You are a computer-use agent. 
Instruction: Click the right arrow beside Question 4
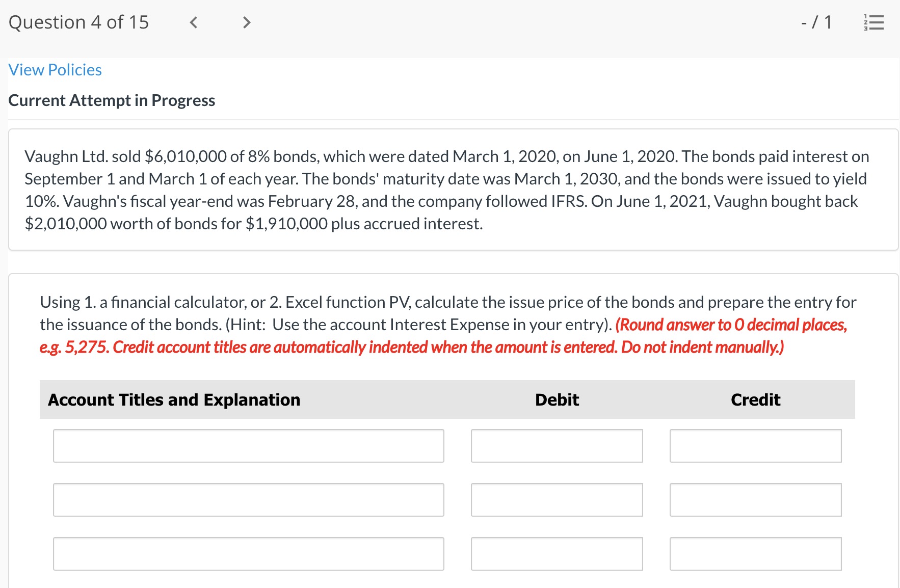pyautogui.click(x=247, y=22)
